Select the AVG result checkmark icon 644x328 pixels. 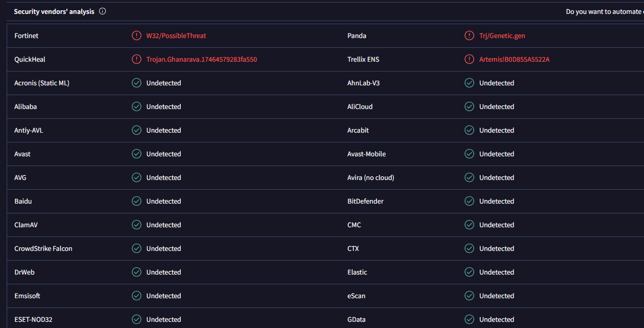(x=137, y=177)
